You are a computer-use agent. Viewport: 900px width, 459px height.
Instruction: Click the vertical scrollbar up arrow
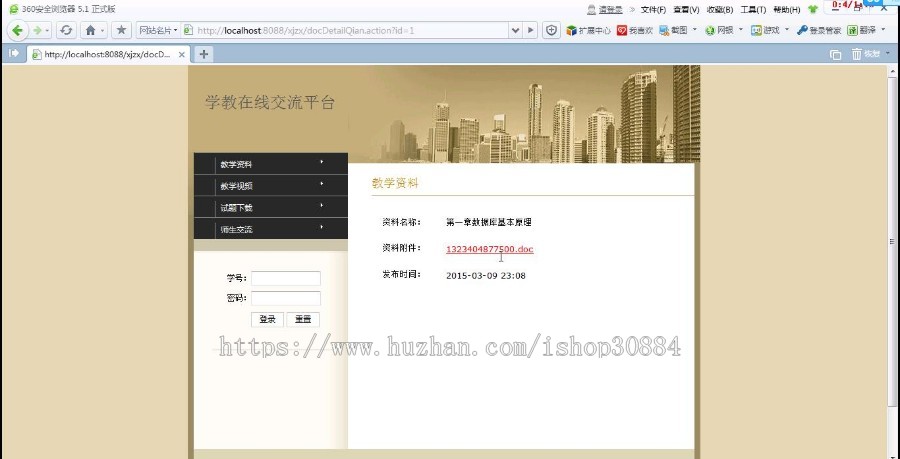pyautogui.click(x=893, y=71)
